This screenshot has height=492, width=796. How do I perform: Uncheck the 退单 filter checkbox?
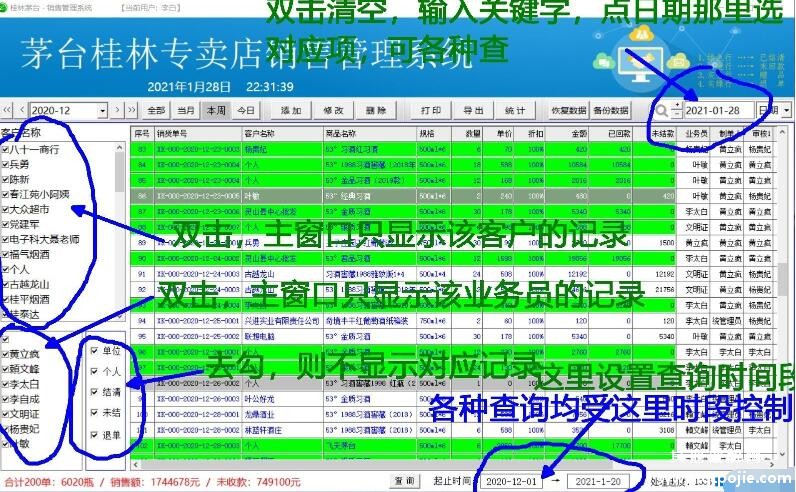(x=94, y=435)
